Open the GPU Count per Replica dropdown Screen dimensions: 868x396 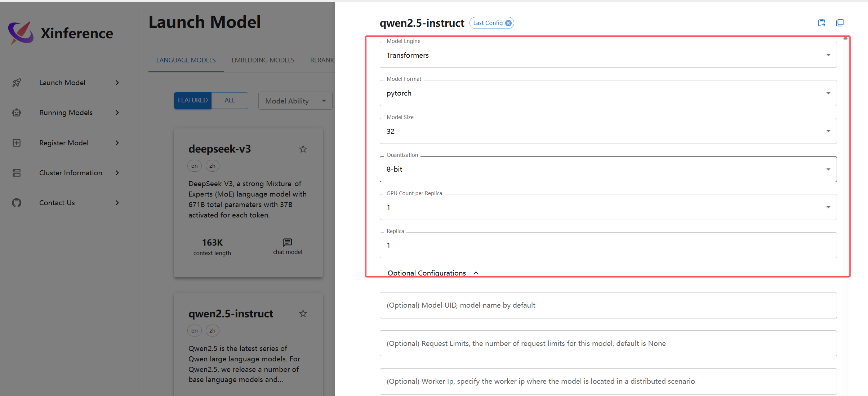tap(608, 207)
